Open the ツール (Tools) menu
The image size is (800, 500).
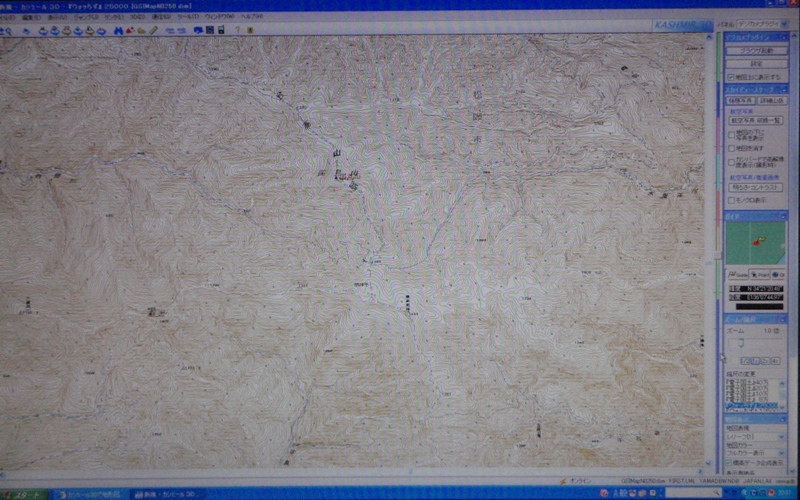pos(188,17)
